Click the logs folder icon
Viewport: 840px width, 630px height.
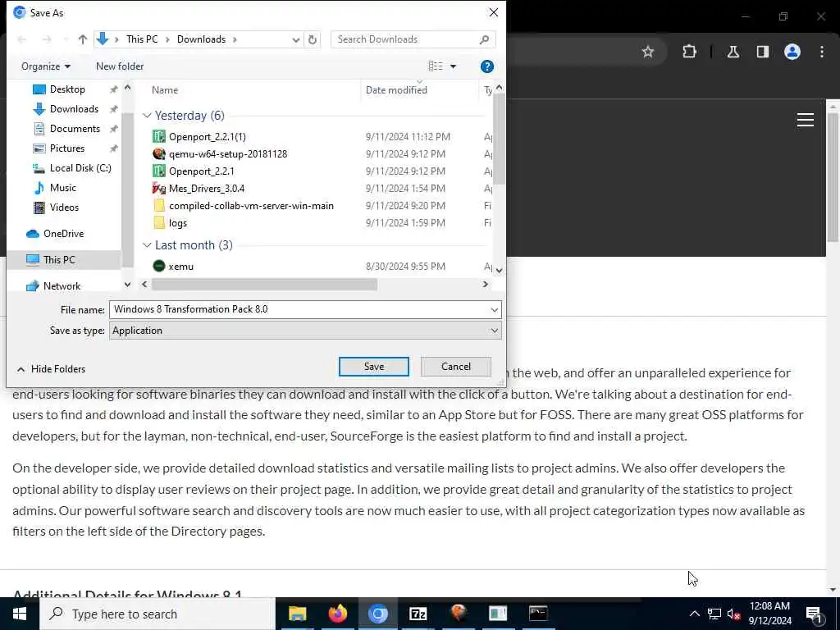tap(159, 222)
